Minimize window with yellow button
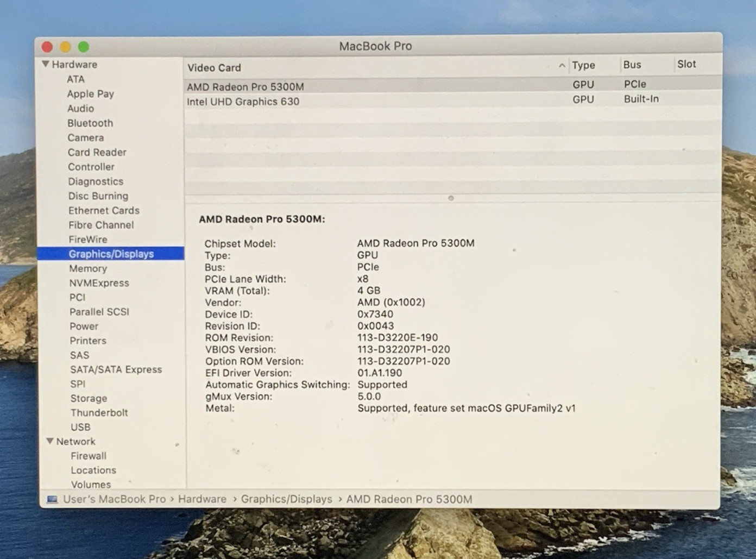The height and width of the screenshot is (559, 756). [x=65, y=47]
